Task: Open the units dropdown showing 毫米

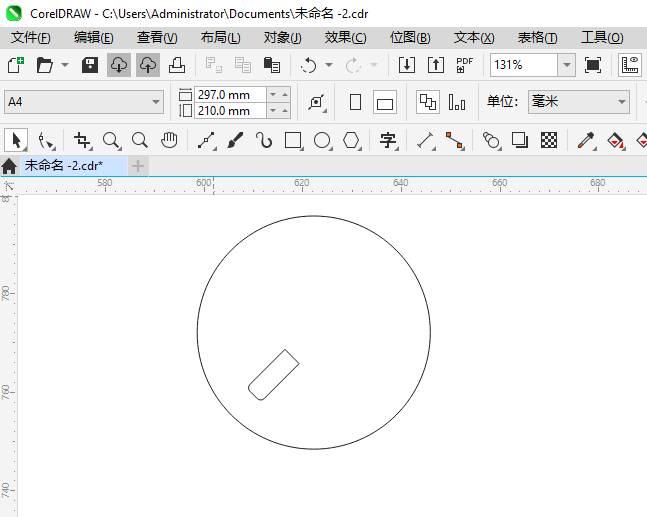Action: [x=579, y=102]
